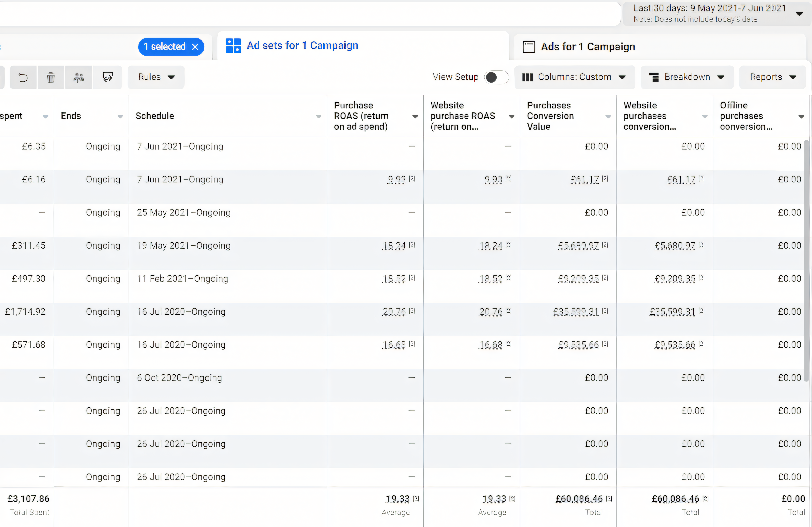Click the Ad sets grid icon

pos(233,46)
